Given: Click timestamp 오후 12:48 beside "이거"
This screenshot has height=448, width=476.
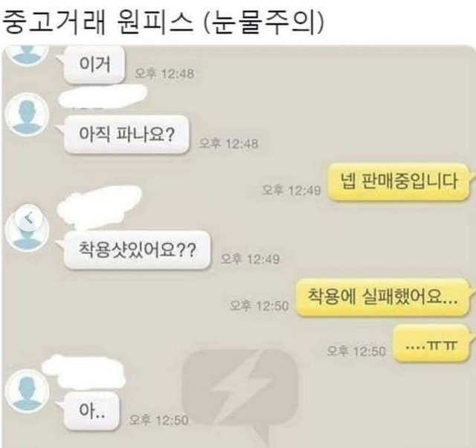Looking at the screenshot, I should [x=164, y=74].
